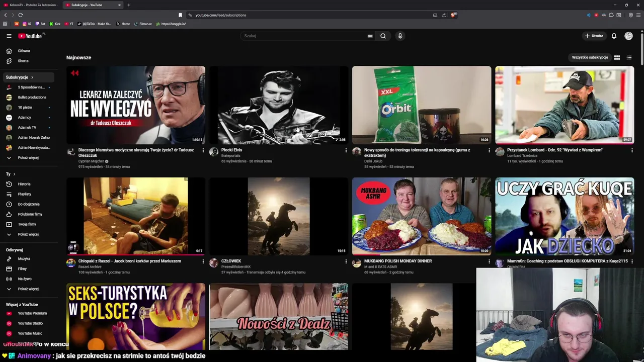Open a new browser tab
Viewport: 644px width, 362px height.
click(128, 5)
